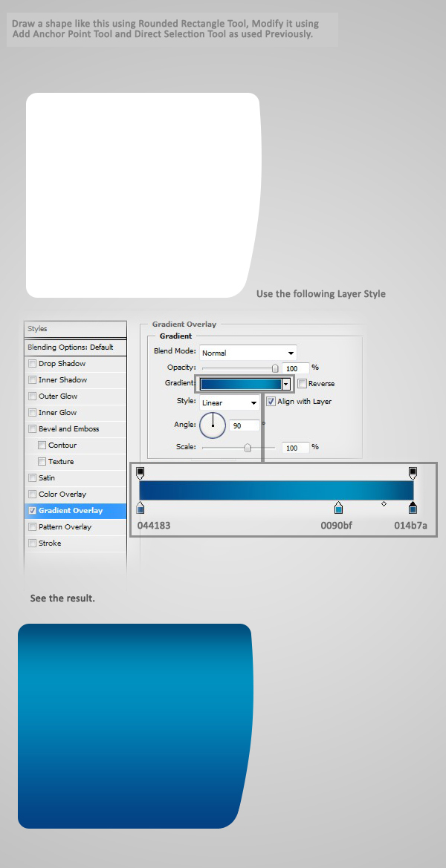Enable the Inner Shadow checkbox
The height and width of the screenshot is (868, 446).
coord(32,380)
